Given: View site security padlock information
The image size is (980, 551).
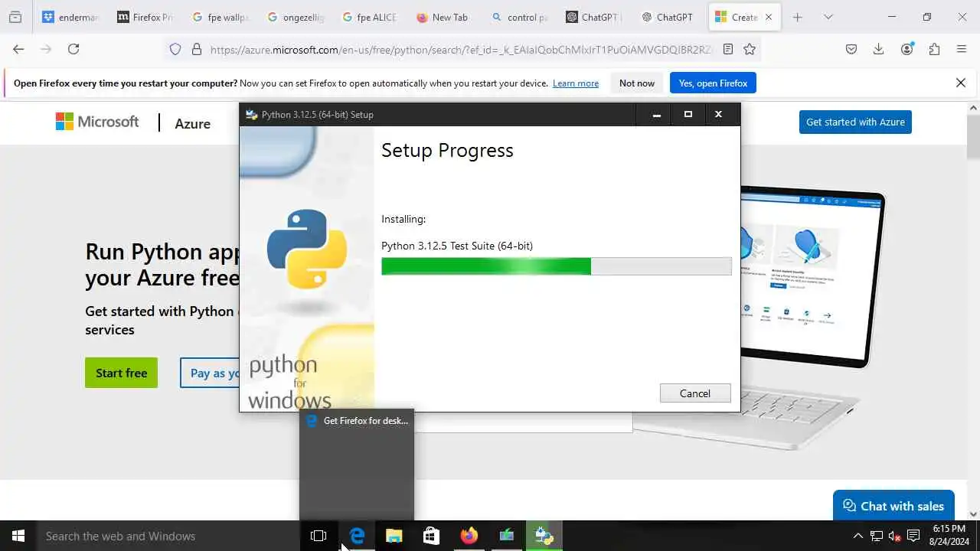Looking at the screenshot, I should pos(197,49).
